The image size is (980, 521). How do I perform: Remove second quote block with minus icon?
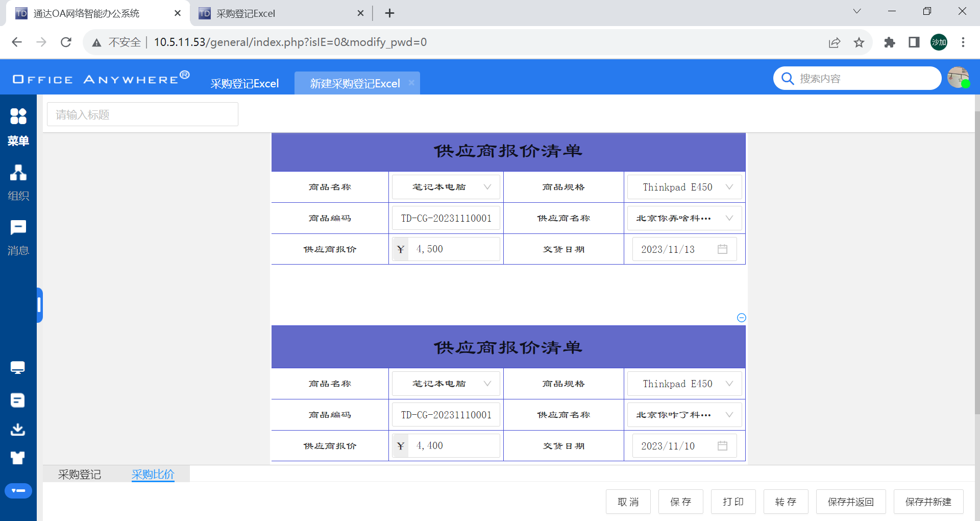coord(742,318)
